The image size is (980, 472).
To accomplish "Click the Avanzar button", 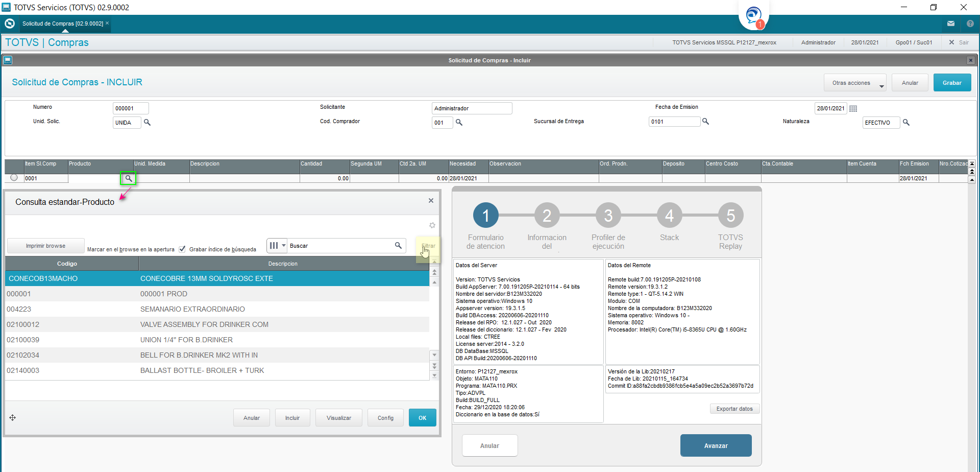I will 716,445.
